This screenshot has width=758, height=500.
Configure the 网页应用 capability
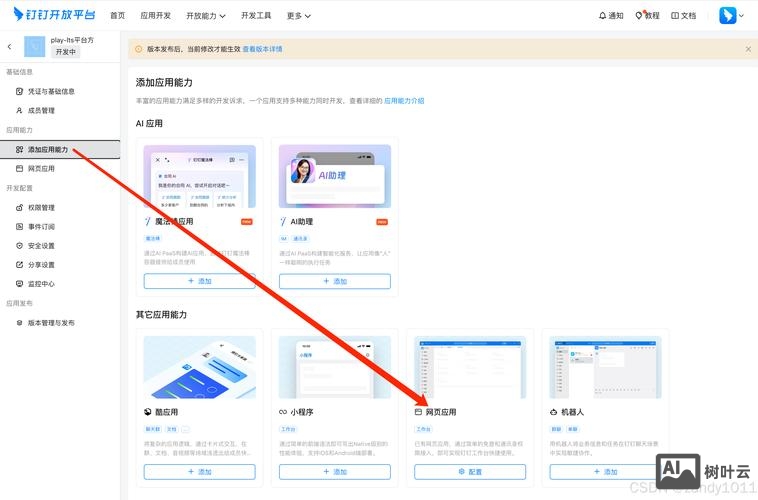coord(470,471)
